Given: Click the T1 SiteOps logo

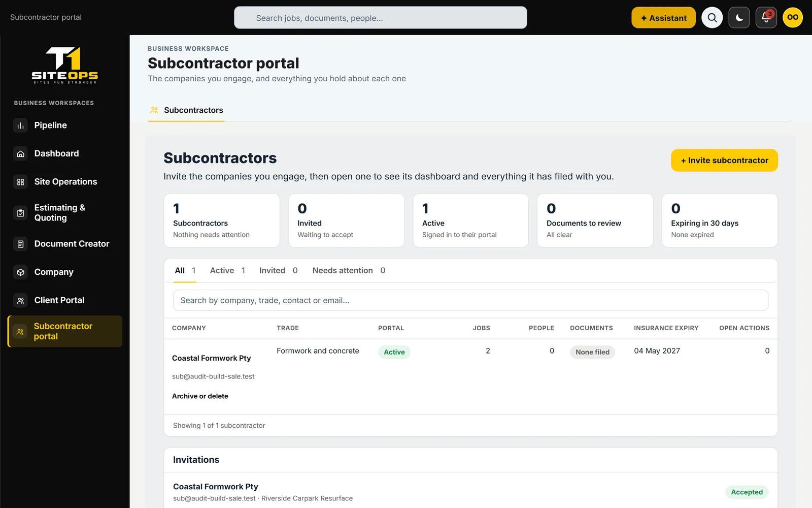Looking at the screenshot, I should 64,65.
